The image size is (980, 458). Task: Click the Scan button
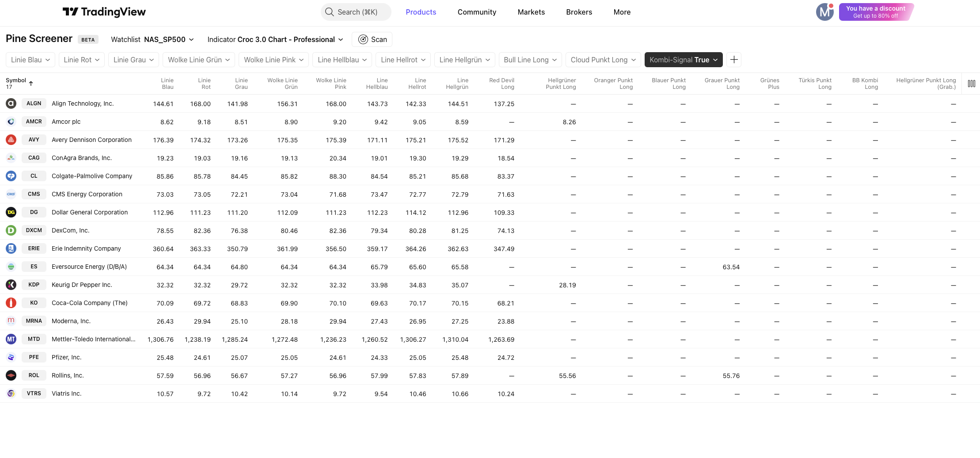372,39
